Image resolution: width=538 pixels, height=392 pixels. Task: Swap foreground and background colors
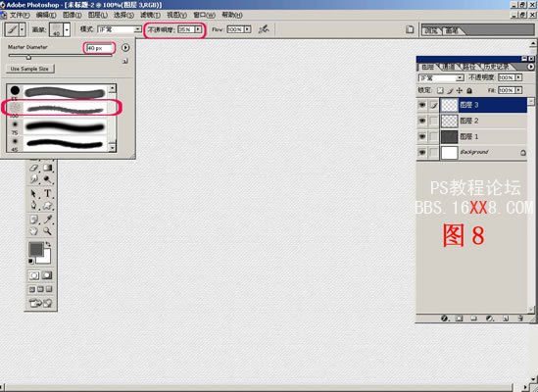tap(48, 244)
